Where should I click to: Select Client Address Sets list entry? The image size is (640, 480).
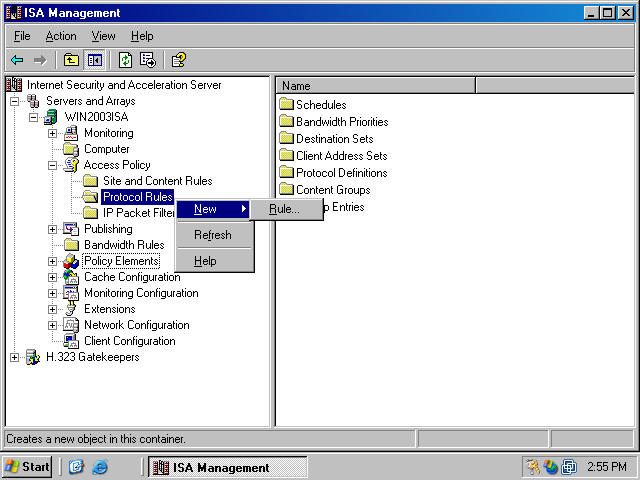click(342, 156)
